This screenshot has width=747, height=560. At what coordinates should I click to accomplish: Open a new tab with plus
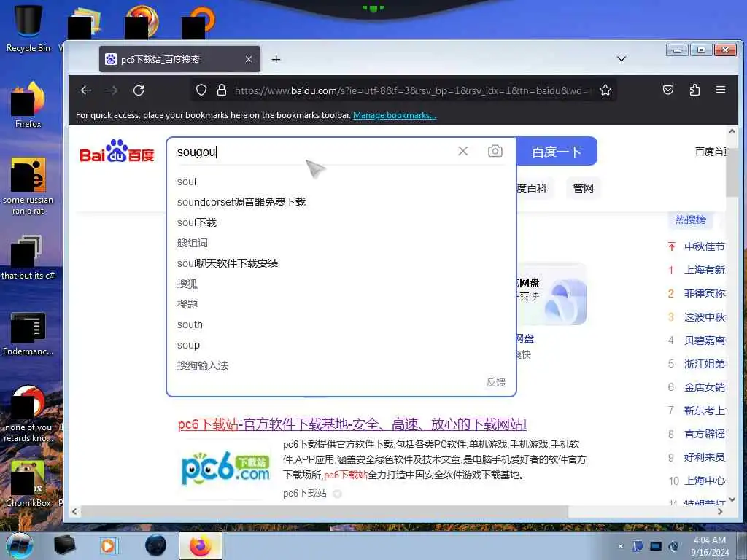(276, 60)
